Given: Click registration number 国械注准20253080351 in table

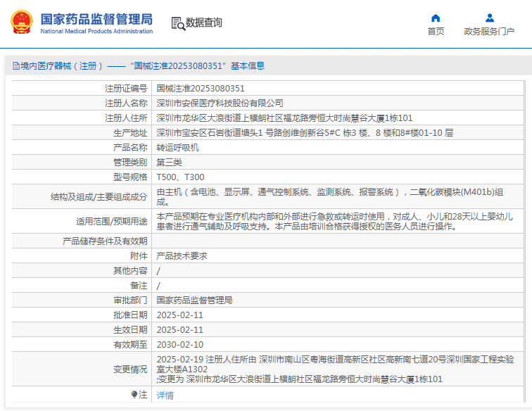Looking at the screenshot, I should 201,89.
